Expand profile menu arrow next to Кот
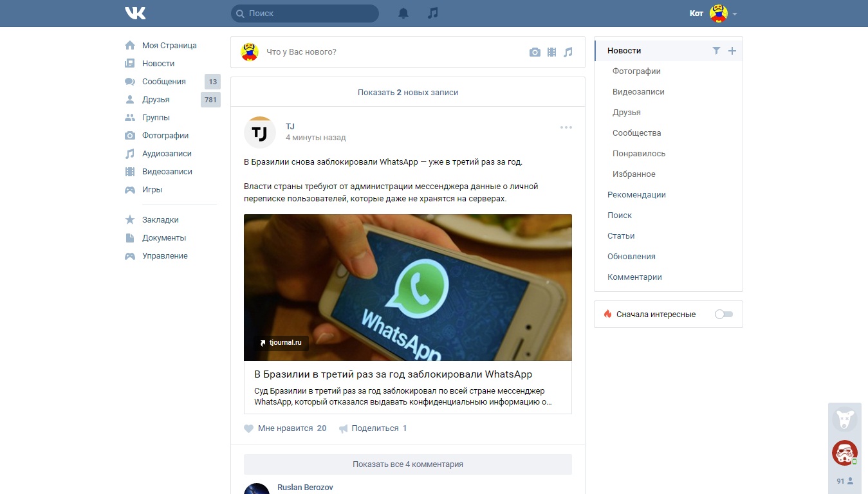 [735, 14]
